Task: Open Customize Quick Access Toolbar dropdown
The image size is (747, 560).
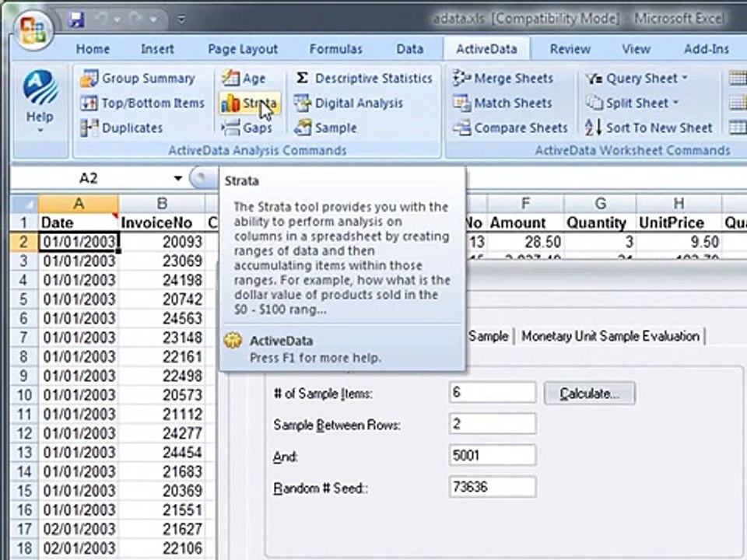Action: tap(181, 19)
